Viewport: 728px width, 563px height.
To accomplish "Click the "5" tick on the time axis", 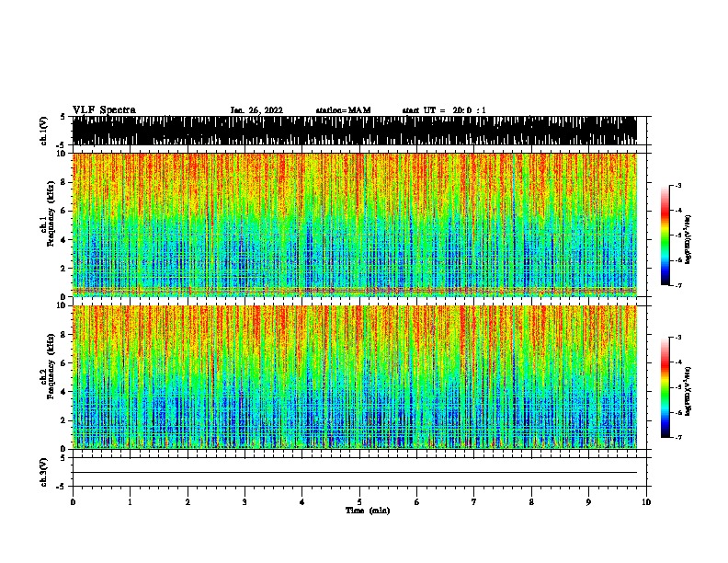I will tap(359, 502).
